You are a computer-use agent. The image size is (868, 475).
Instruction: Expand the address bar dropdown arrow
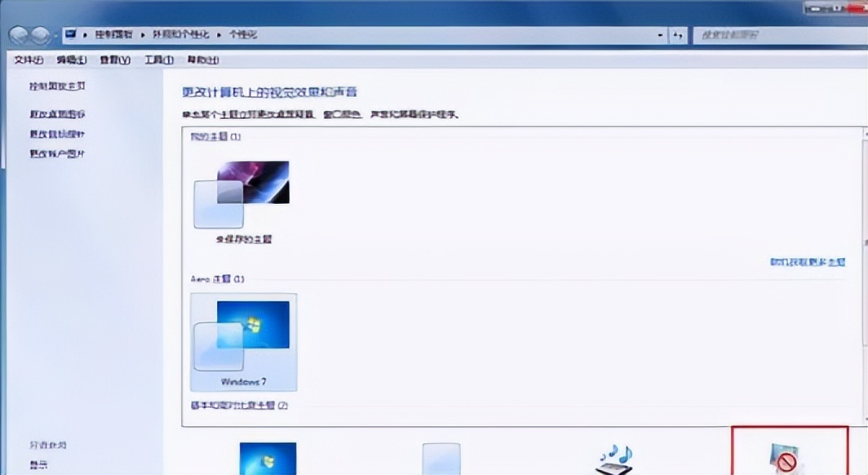(658, 34)
